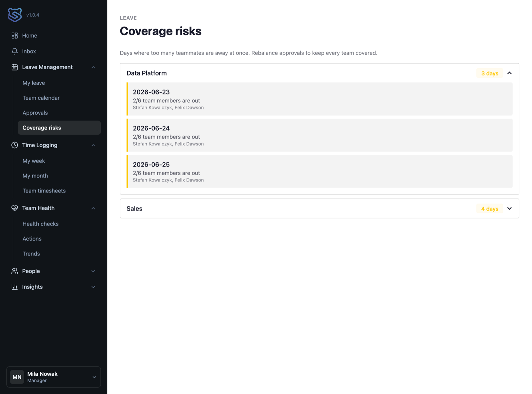Click the Home grid icon
This screenshot has height=394, width=532.
coord(15,36)
